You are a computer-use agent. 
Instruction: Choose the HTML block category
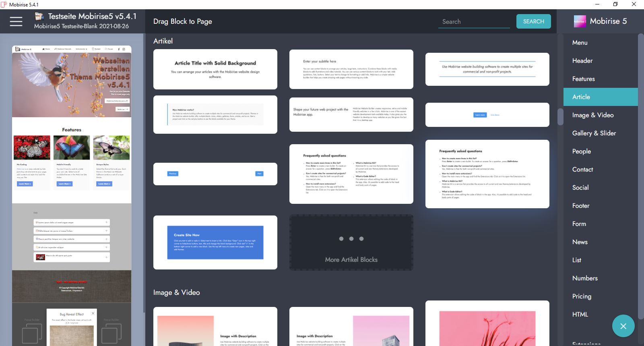[601, 314]
